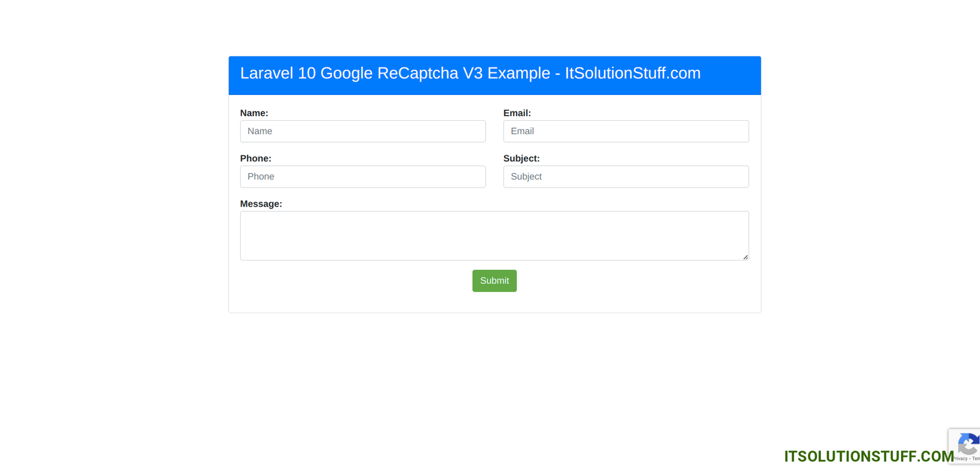
Task: Click the reCAPTCHA logo badge icon
Action: (969, 443)
